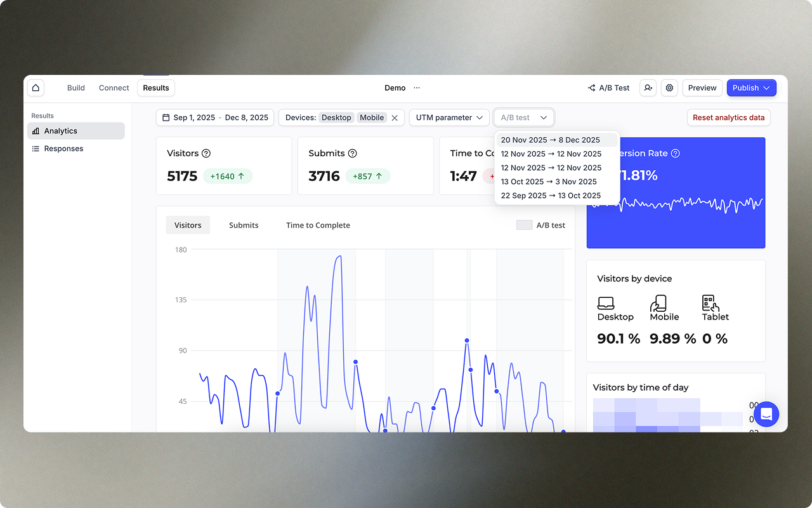Select the 13 Oct 2025 to 3 Nov 2025 option
812x508 pixels.
pos(548,181)
